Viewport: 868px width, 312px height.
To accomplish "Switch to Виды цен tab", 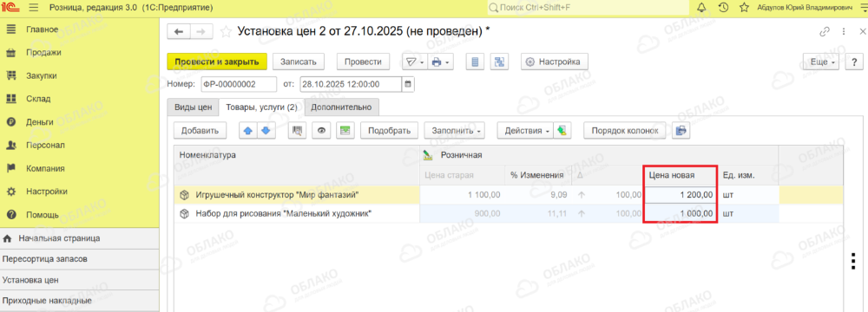I will (194, 107).
